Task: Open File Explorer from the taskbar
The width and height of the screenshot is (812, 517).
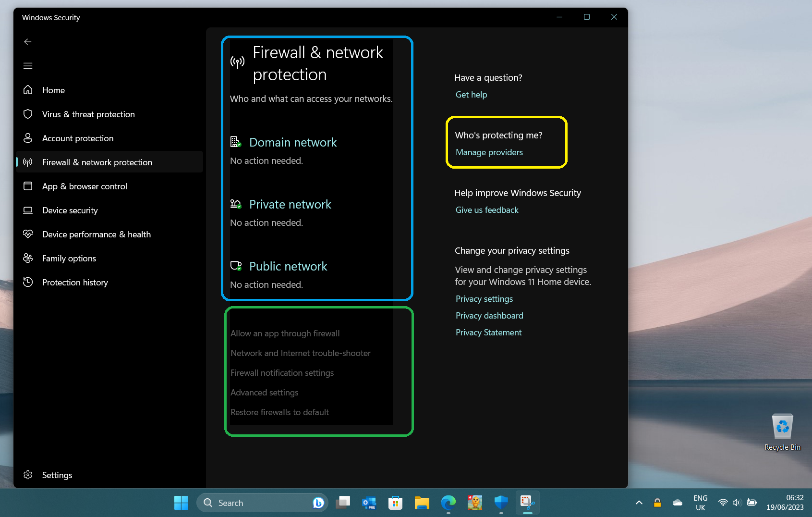Action: coord(422,503)
